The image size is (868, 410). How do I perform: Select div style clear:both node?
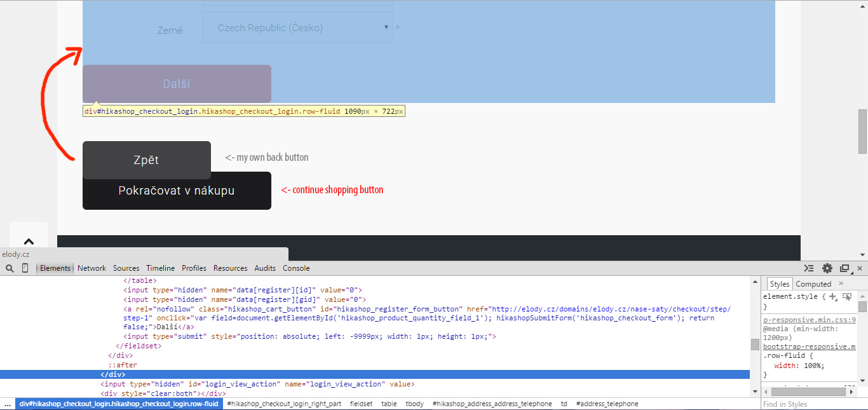(x=163, y=393)
